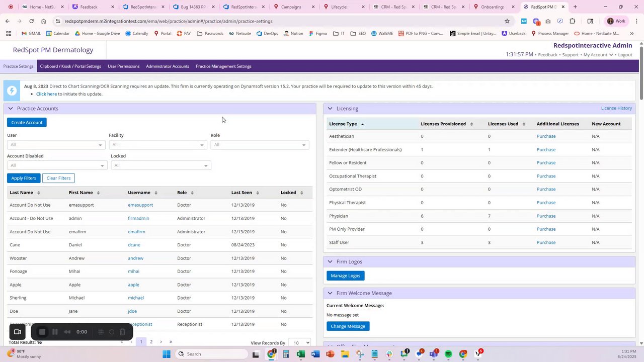Image resolution: width=644 pixels, height=362 pixels.
Task: Open the Account Disabled filter dropdown
Action: tap(57, 165)
